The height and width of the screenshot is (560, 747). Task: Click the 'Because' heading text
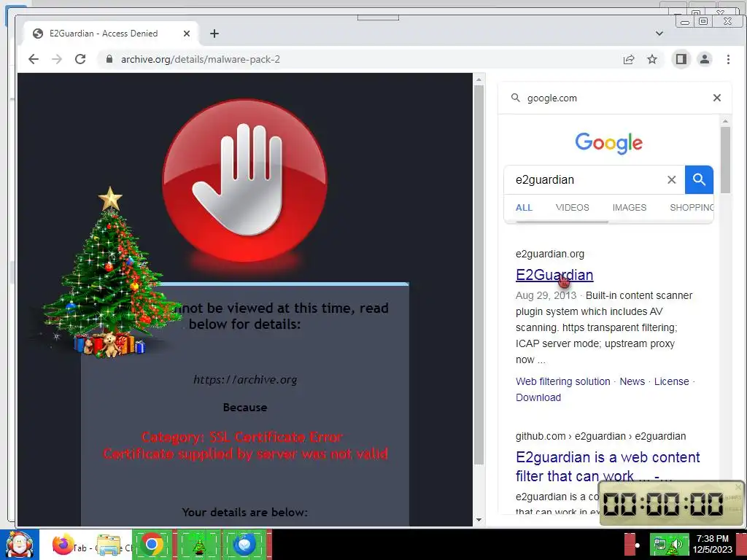245,408
